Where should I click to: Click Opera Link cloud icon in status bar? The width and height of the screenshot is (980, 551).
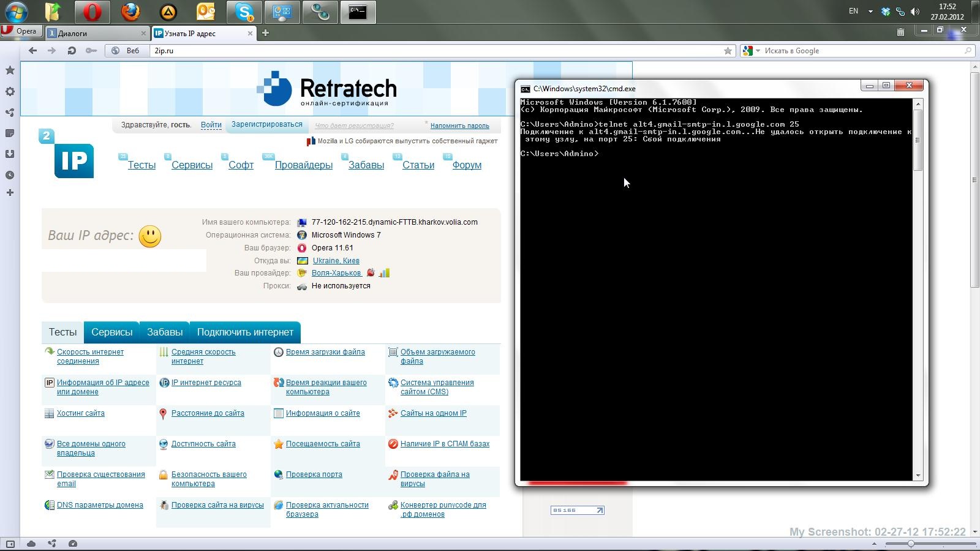[x=31, y=543]
